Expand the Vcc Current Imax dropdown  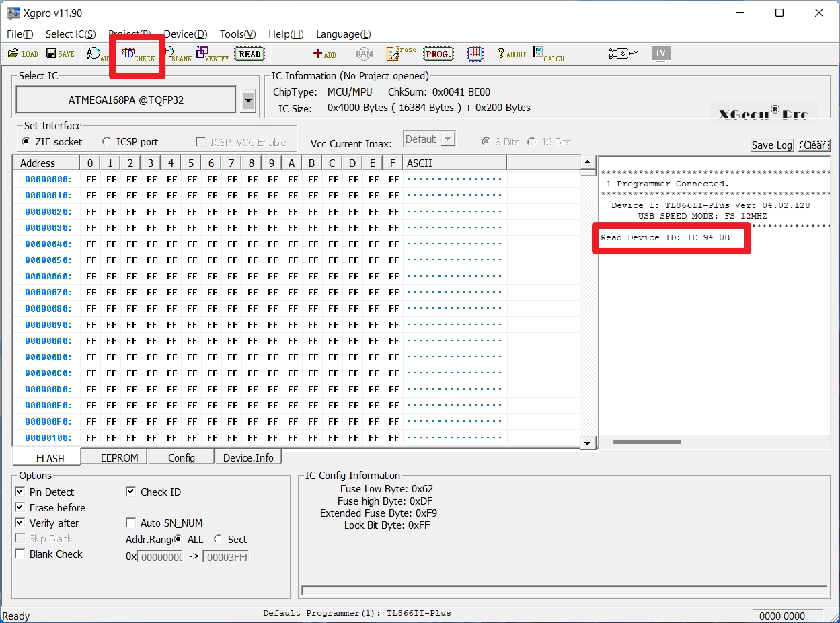pos(448,139)
